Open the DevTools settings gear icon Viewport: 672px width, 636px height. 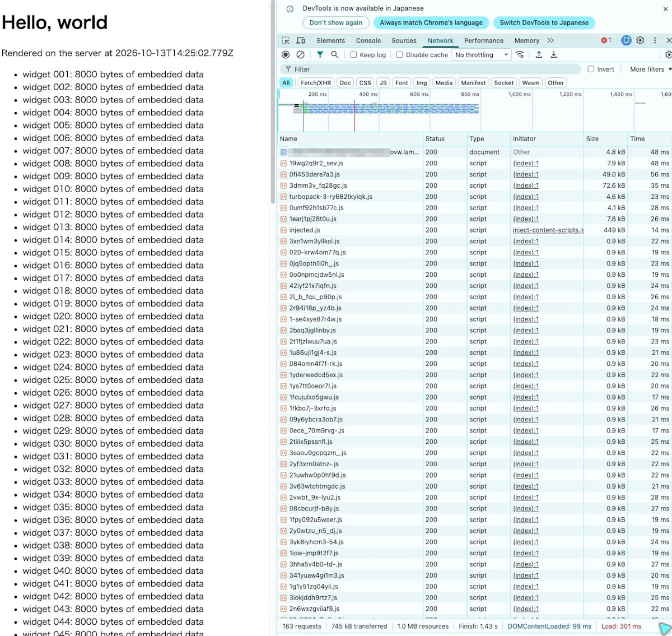(x=640, y=40)
